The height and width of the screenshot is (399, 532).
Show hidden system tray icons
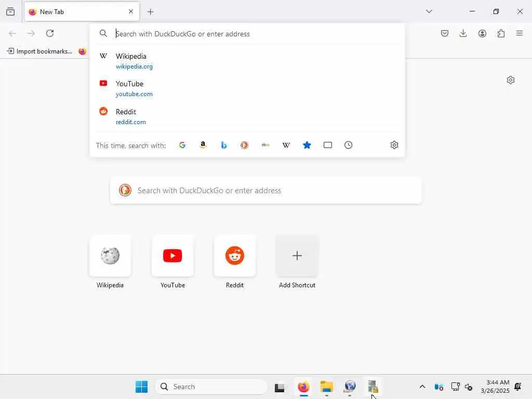(x=422, y=387)
